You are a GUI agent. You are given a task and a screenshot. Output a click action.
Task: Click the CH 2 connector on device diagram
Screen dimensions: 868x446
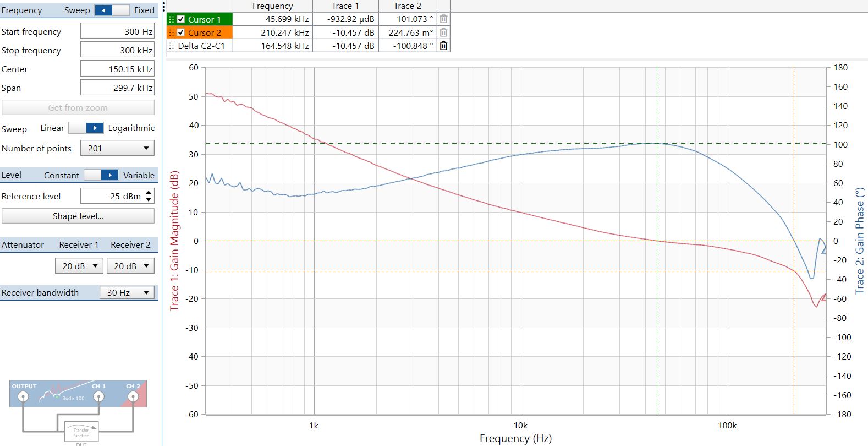(133, 396)
